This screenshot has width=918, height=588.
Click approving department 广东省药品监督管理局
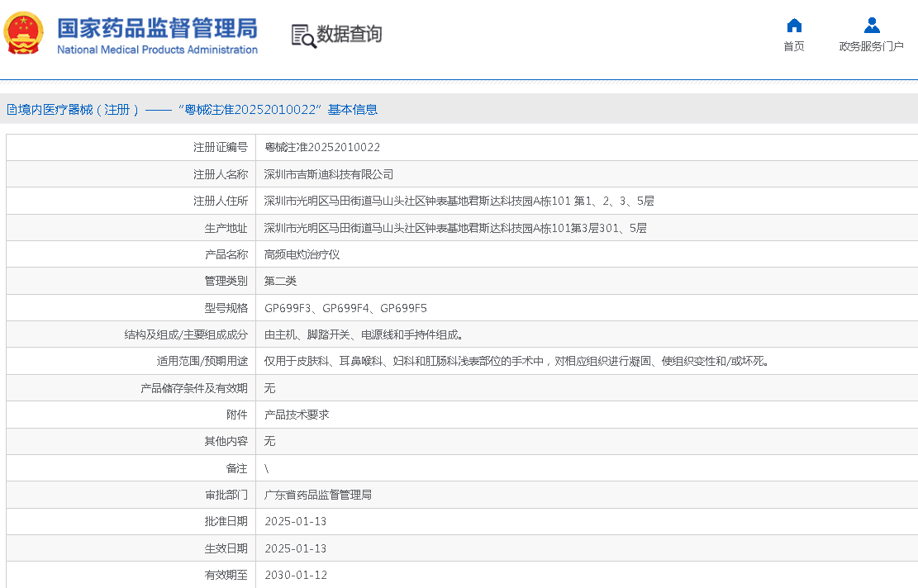(317, 495)
